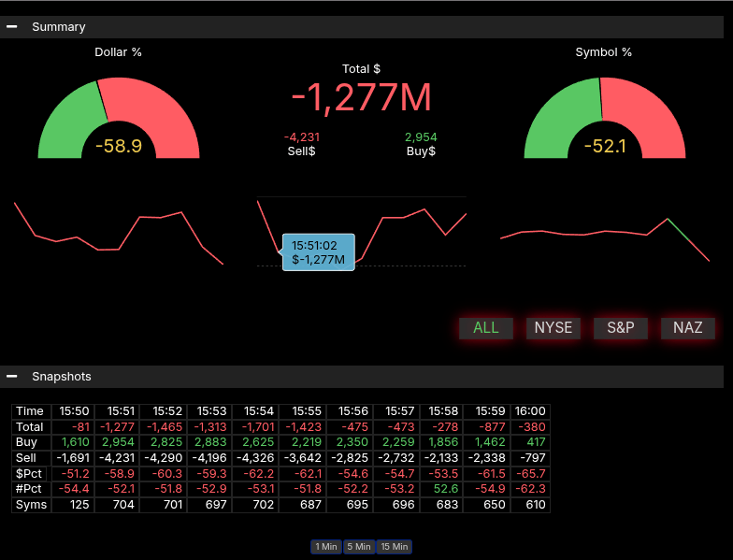The image size is (733, 560).
Task: Click the -62.3 #Pct cell
Action: (x=530, y=489)
